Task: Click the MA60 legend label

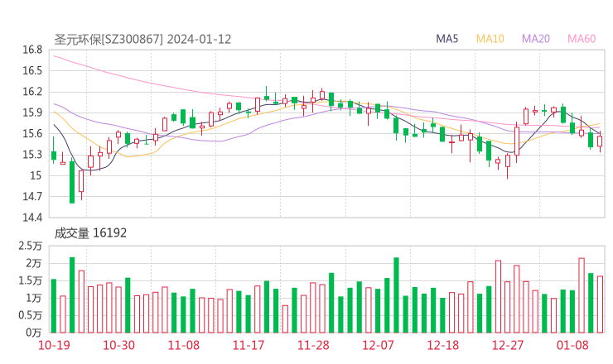Action: (x=582, y=39)
